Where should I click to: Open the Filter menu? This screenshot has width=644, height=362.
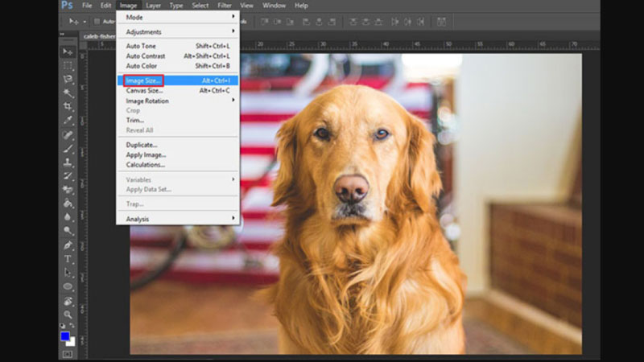coord(225,6)
